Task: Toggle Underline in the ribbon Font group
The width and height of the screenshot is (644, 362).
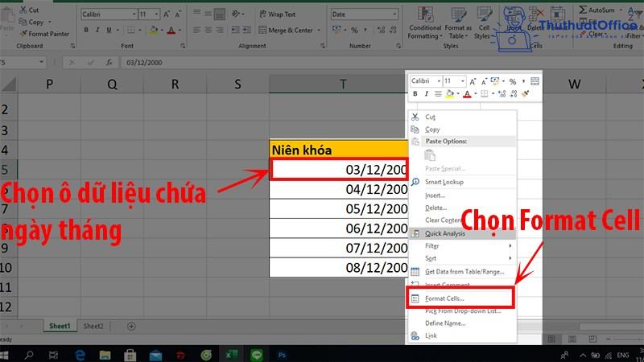Action: point(109,30)
